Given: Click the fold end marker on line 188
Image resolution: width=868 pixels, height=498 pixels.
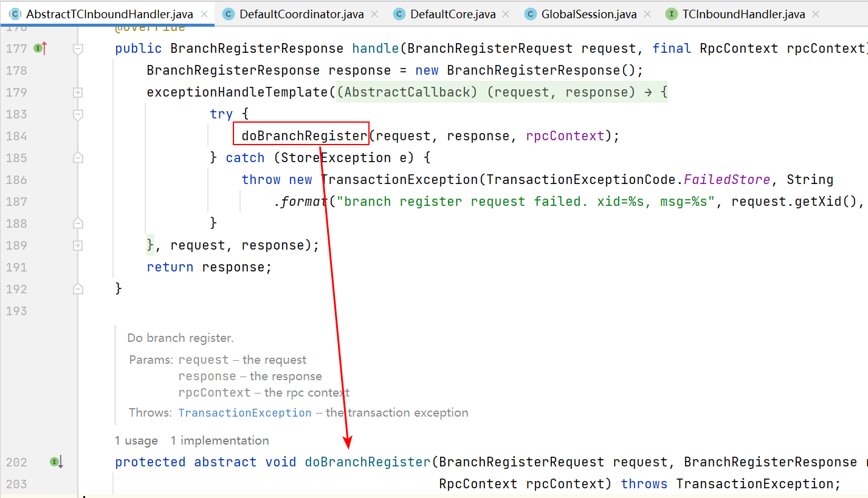Looking at the screenshot, I should (x=78, y=223).
